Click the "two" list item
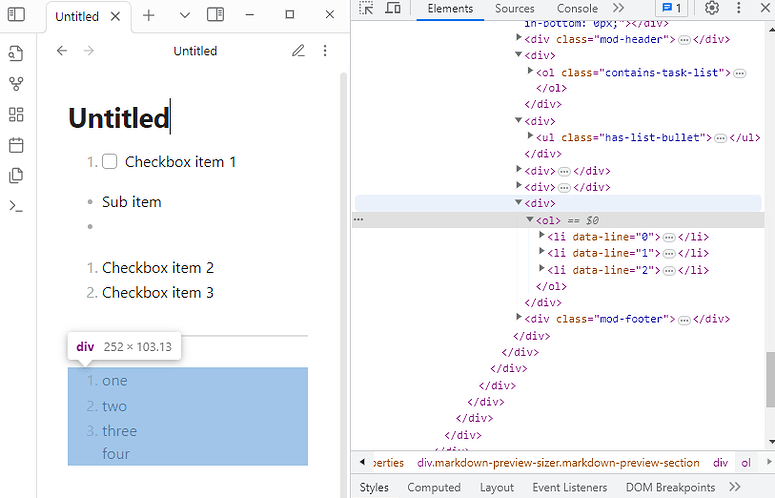This screenshot has height=498, width=775. [114, 406]
